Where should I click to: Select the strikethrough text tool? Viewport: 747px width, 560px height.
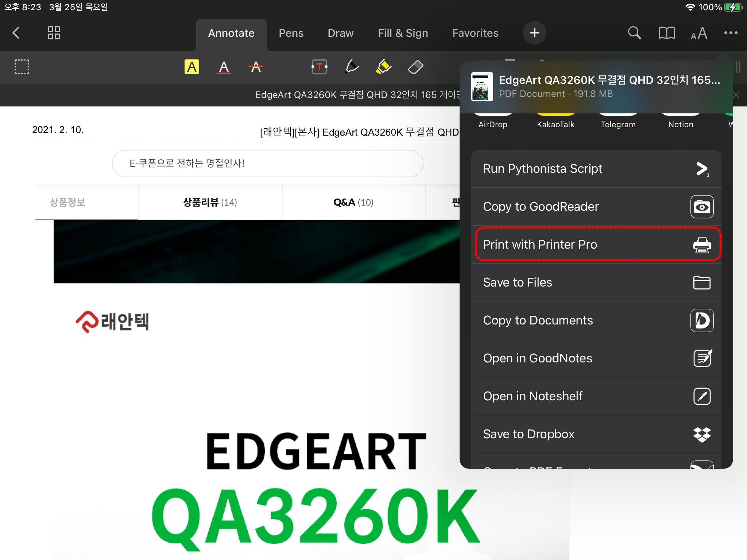pos(256,67)
